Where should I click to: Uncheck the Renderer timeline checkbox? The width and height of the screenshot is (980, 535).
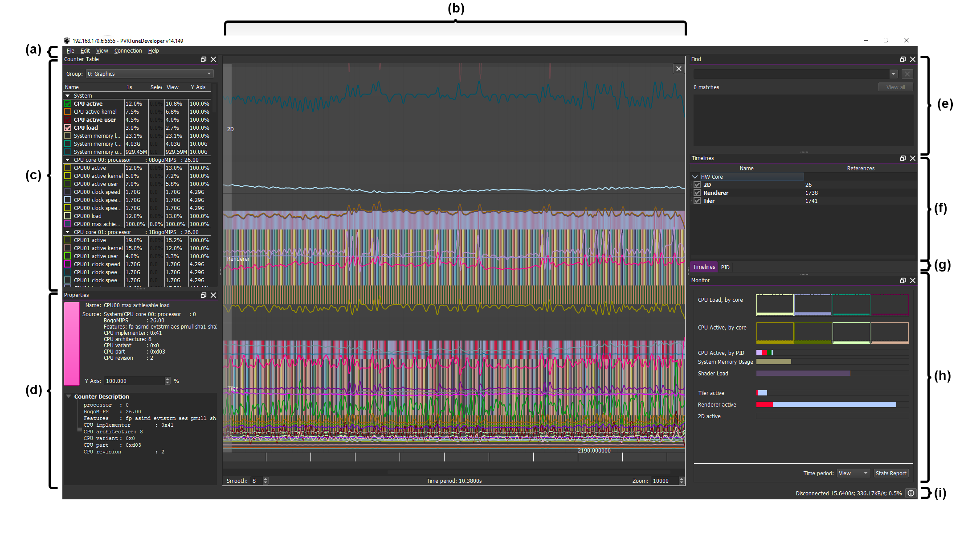click(698, 193)
